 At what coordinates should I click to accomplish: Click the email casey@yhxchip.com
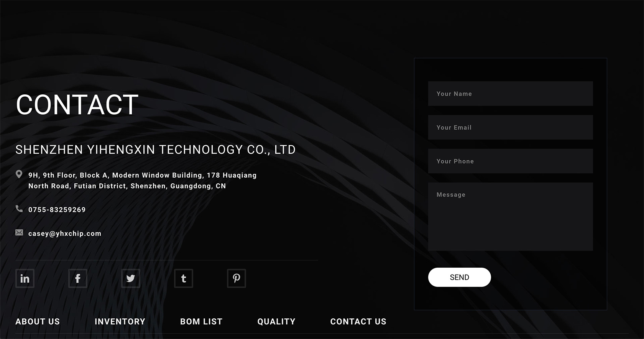[x=65, y=234]
